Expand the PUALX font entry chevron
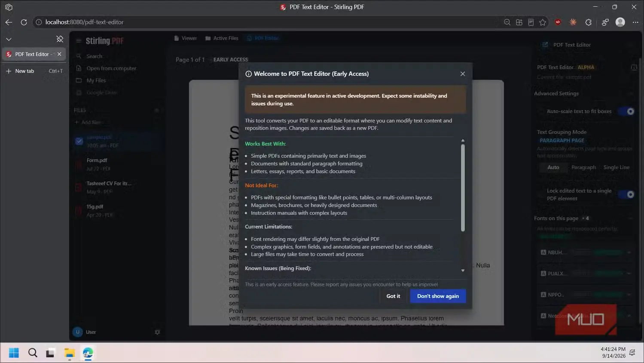The image size is (644, 363). pos(629,274)
